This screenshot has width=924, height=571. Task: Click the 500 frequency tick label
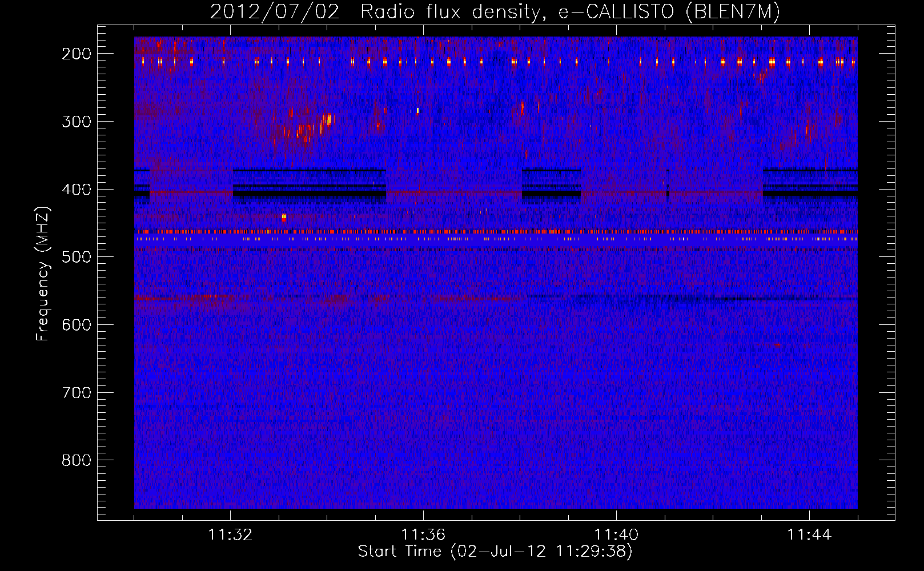77,257
